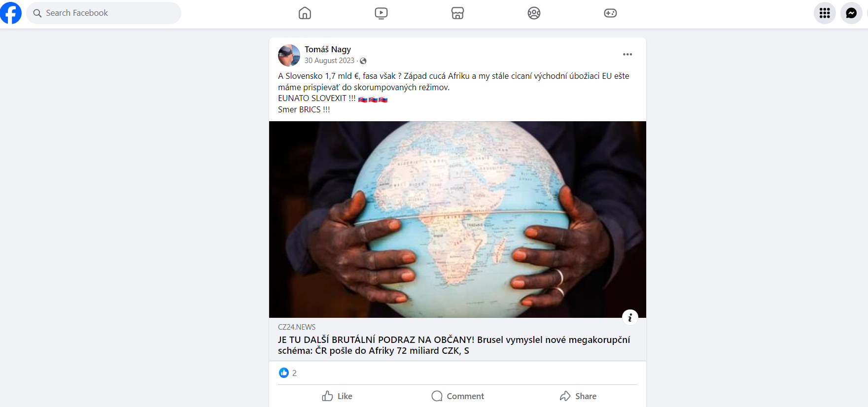The image size is (868, 407).
Task: Like the post
Action: pyautogui.click(x=337, y=396)
